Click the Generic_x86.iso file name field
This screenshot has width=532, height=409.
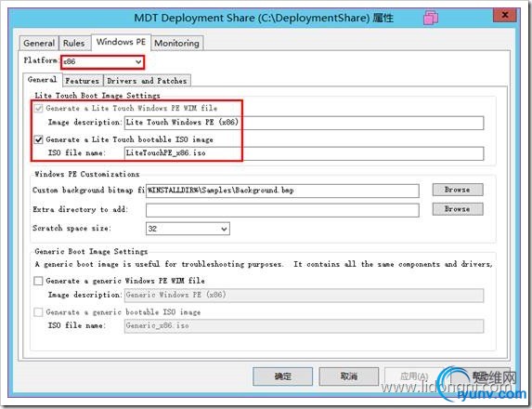[x=304, y=326]
